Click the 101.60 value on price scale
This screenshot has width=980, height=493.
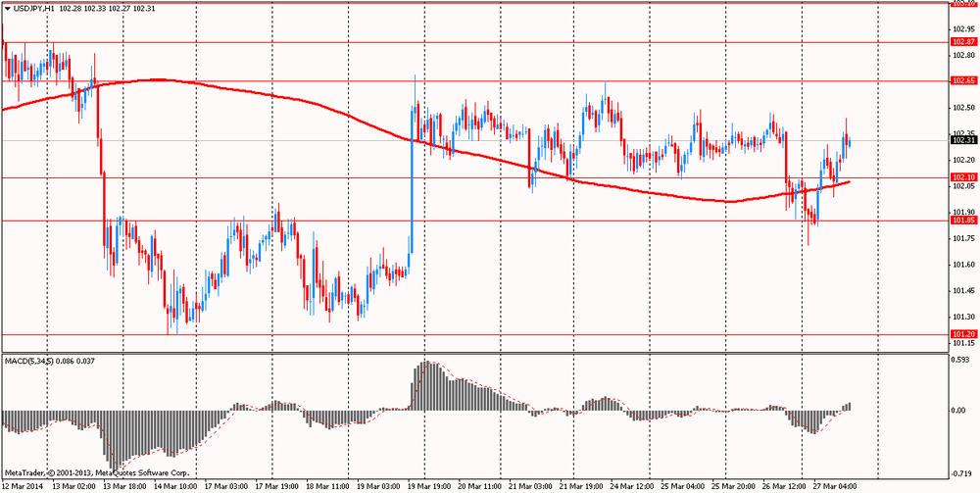pyautogui.click(x=963, y=265)
